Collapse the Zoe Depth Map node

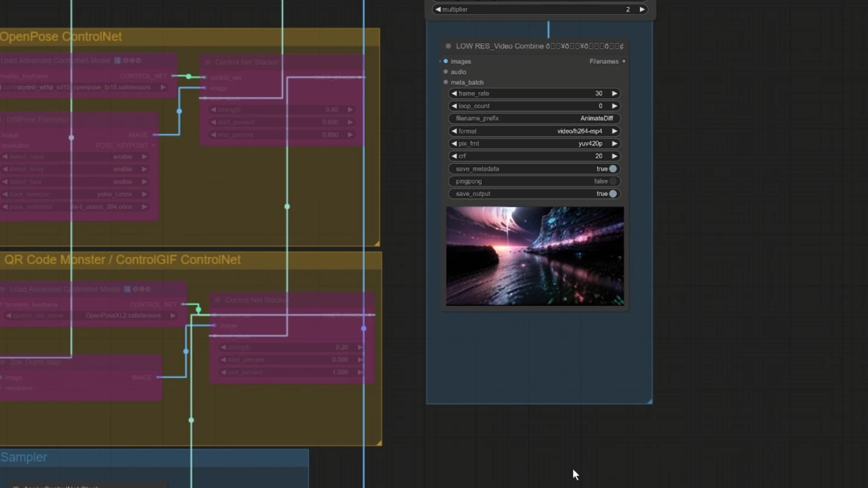click(x=3, y=362)
